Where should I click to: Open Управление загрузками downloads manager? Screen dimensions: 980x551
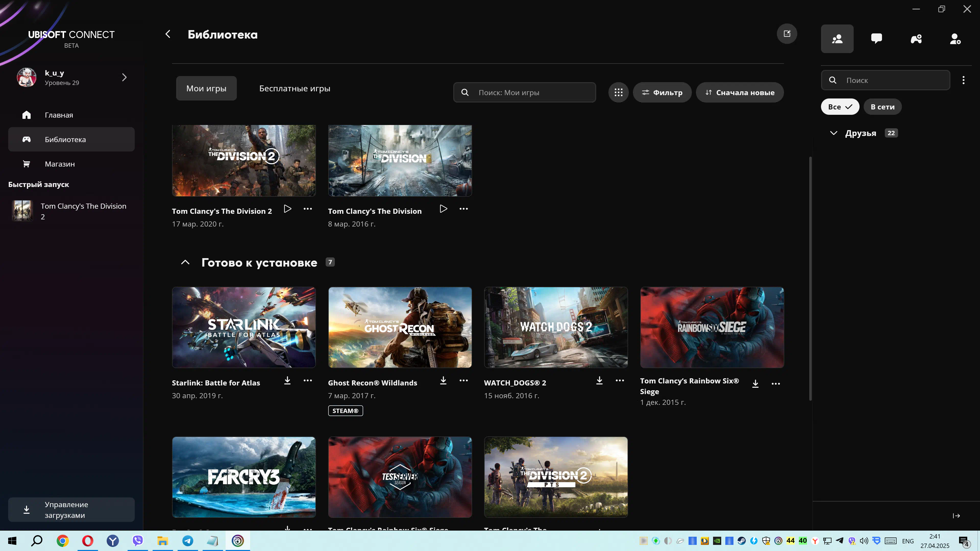point(71,510)
